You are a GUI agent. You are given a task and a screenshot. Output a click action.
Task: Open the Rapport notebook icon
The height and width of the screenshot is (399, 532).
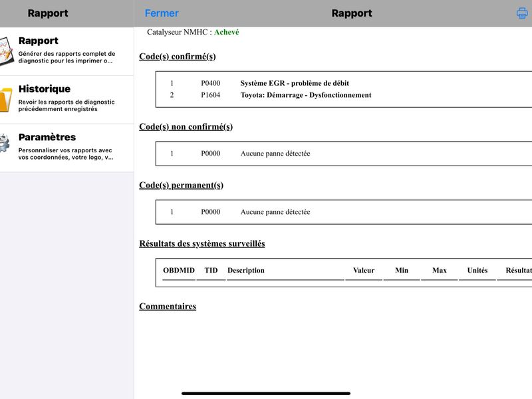point(6,51)
